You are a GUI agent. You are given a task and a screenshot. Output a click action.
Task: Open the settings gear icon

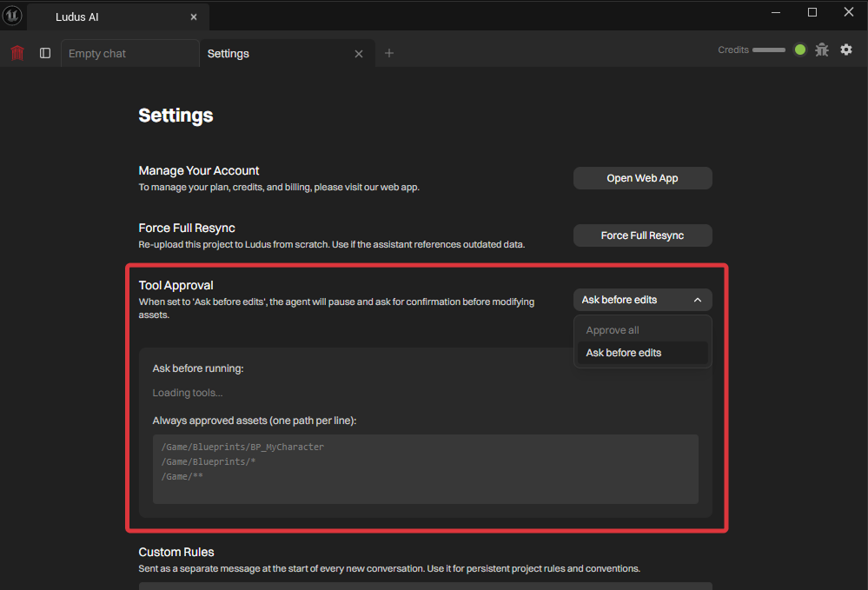(846, 50)
